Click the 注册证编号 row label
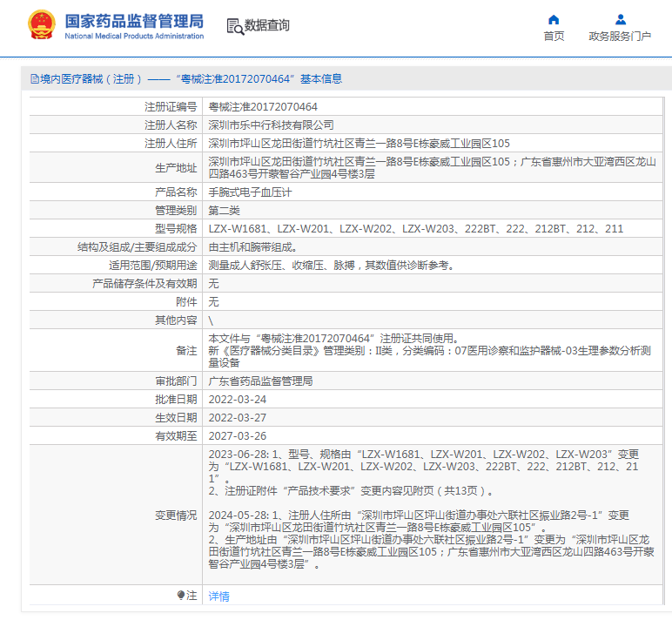This screenshot has width=672, height=620. [x=171, y=107]
